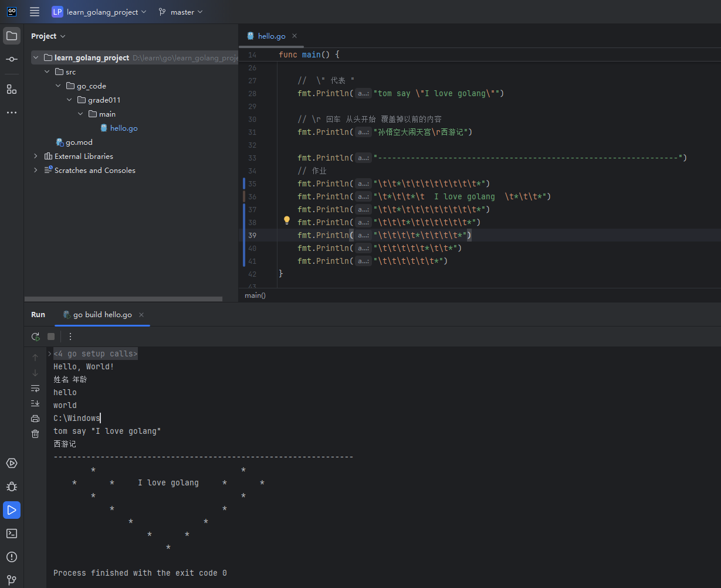Screen dimensions: 721x588
Task: Click main() breadcrumb in editor
Action: [x=255, y=295]
